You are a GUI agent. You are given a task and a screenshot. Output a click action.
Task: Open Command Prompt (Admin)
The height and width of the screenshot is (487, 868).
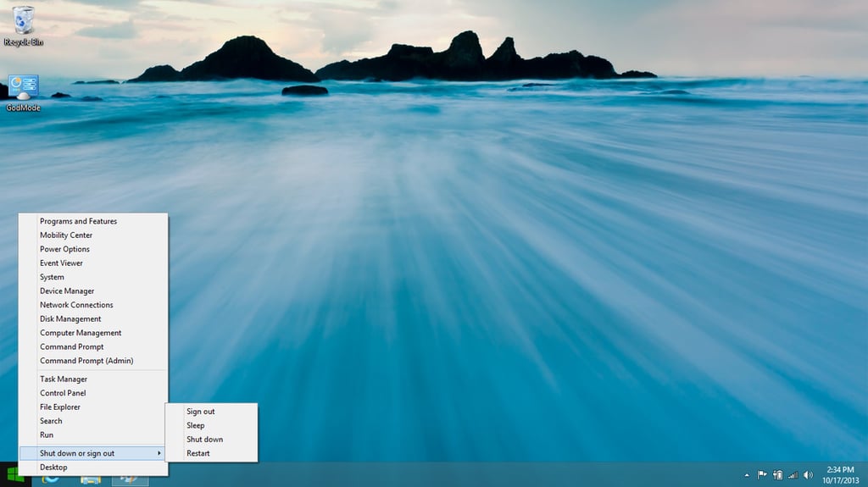pyautogui.click(x=93, y=360)
